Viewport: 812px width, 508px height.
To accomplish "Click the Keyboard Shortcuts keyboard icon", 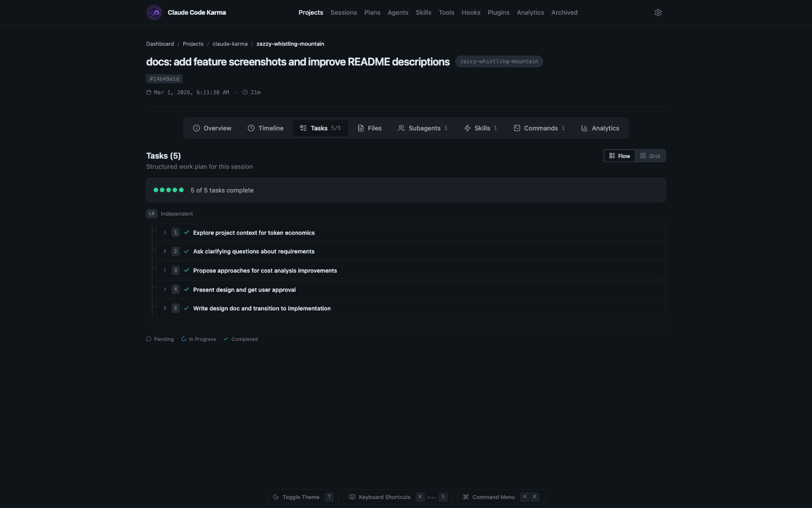I will pos(352,497).
